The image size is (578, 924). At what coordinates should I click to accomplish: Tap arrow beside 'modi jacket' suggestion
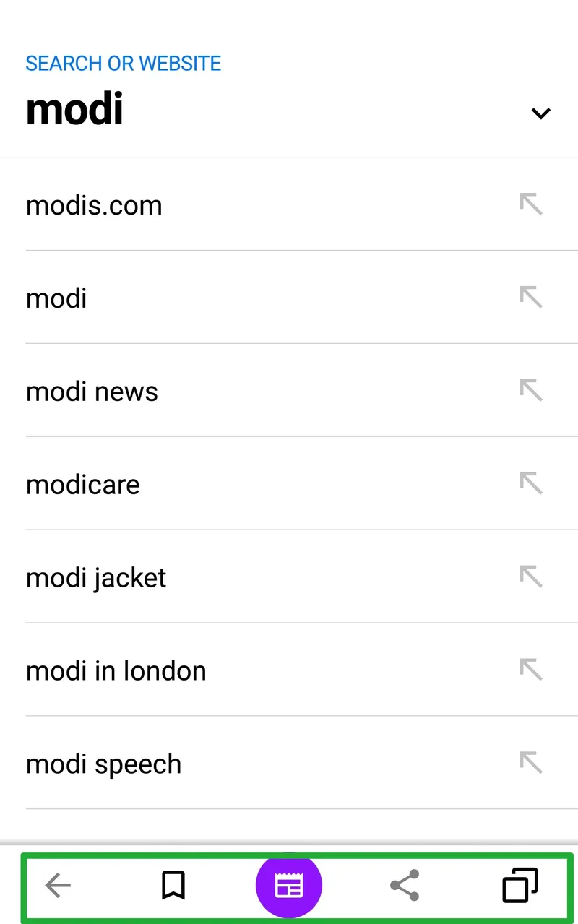[531, 577]
